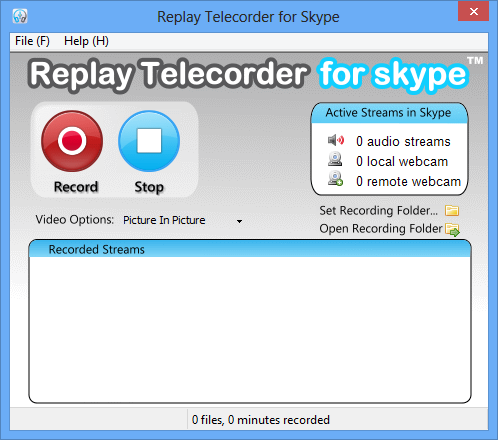Click inside the empty Recorded Streams list
Screen dimensions: 498x440
250,329
